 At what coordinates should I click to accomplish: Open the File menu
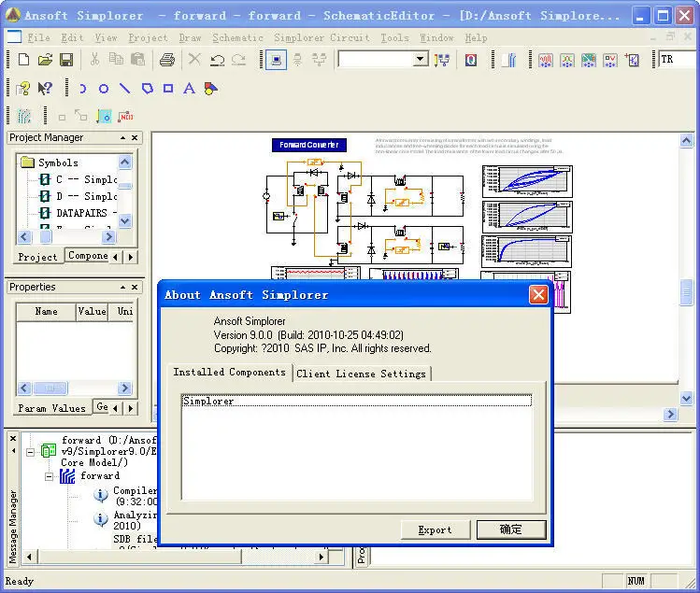[x=38, y=38]
